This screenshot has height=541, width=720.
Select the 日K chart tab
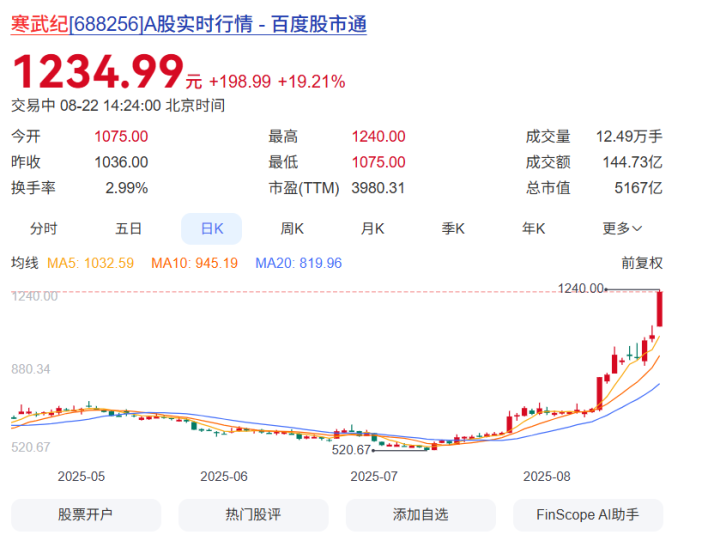click(212, 229)
